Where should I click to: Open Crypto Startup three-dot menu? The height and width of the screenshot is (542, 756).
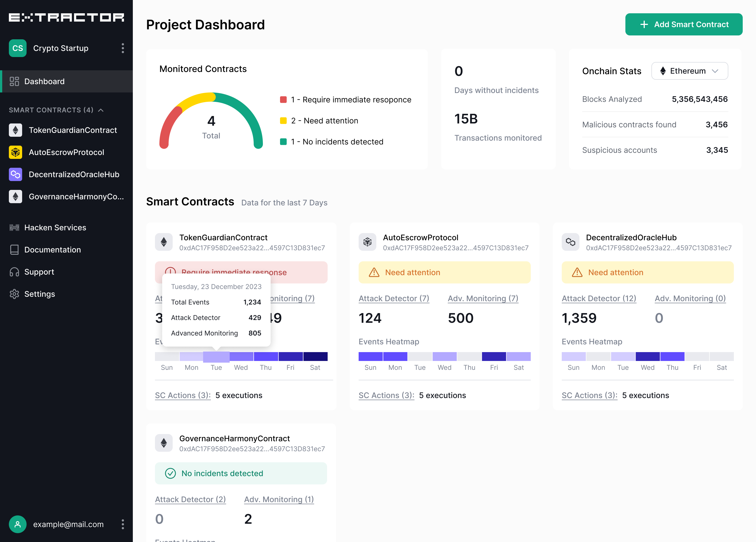123,48
